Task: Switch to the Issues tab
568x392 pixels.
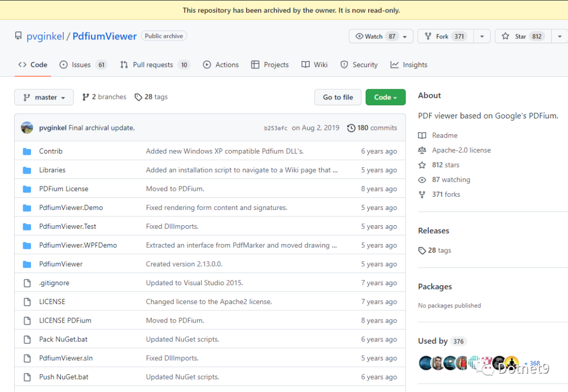Action: (83, 65)
